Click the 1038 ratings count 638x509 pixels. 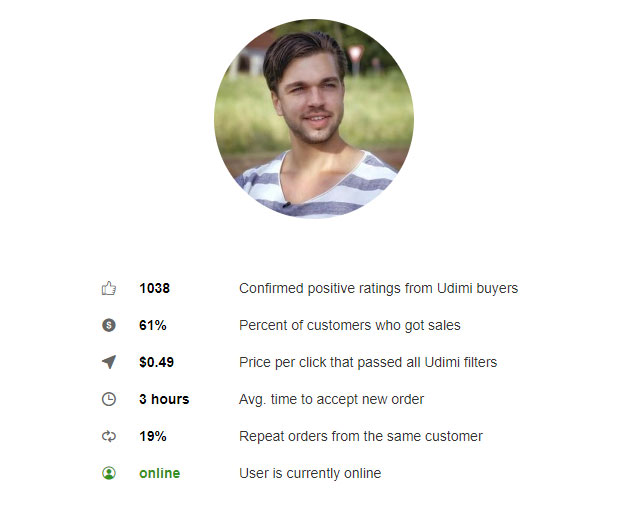(x=154, y=288)
